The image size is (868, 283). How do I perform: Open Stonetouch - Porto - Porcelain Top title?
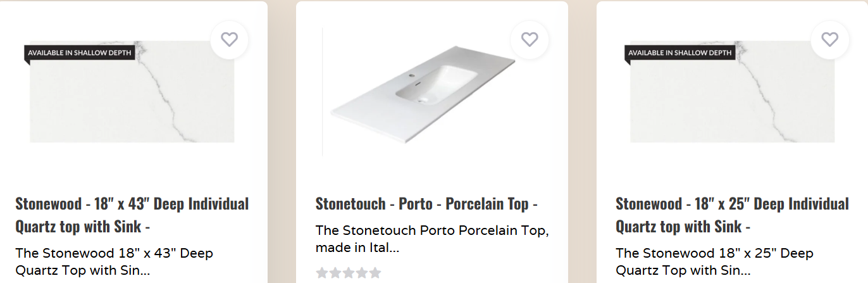point(426,204)
